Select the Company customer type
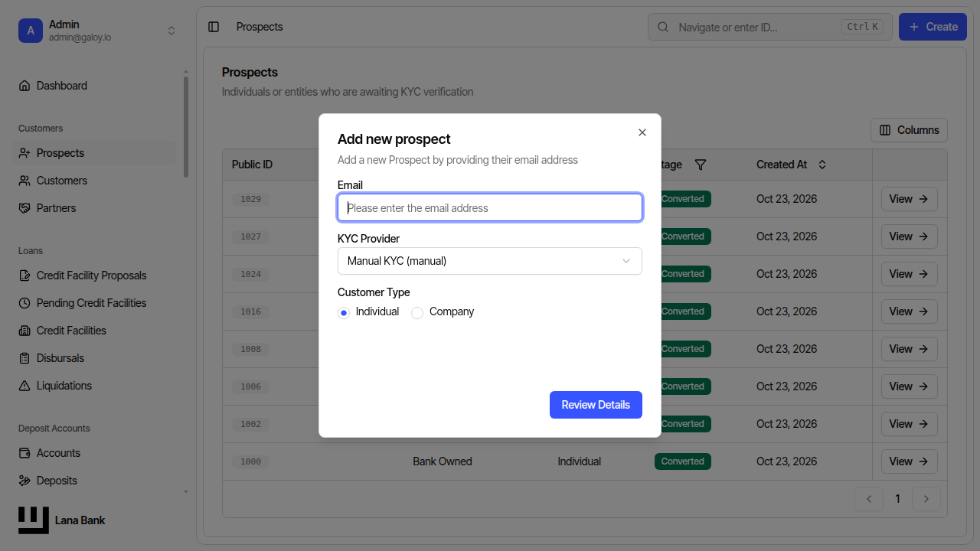This screenshot has height=551, width=980. 417,312
